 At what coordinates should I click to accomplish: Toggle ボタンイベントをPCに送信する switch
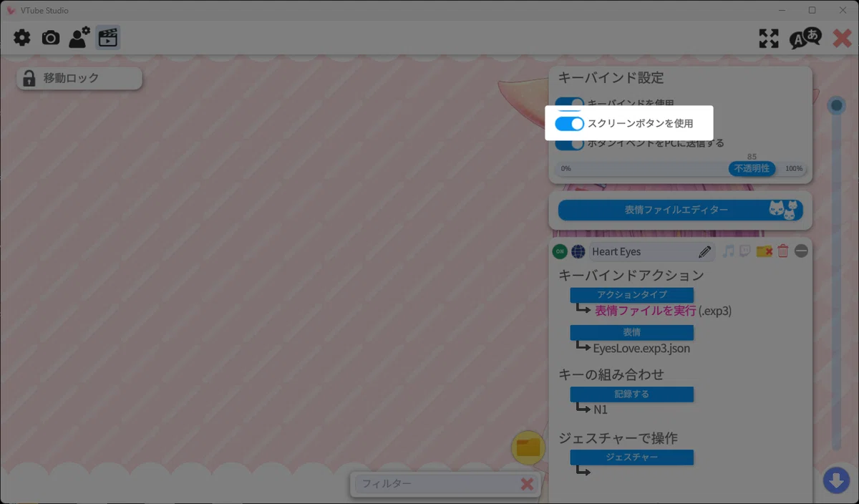[570, 143]
